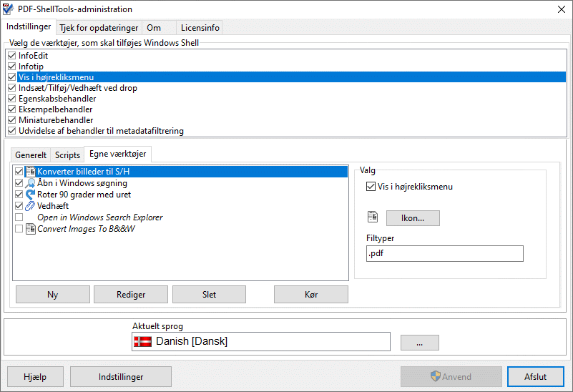This screenshot has width=573, height=392.
Task: Click the document icon of Konverter billeder til S/H
Action: 31,172
